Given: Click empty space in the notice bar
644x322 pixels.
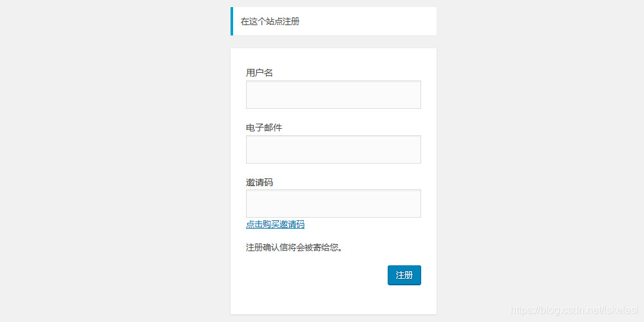Looking at the screenshot, I should click(x=374, y=21).
